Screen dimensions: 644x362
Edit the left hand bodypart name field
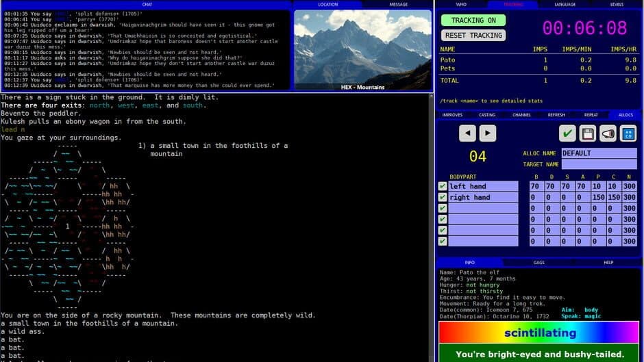[x=483, y=186]
